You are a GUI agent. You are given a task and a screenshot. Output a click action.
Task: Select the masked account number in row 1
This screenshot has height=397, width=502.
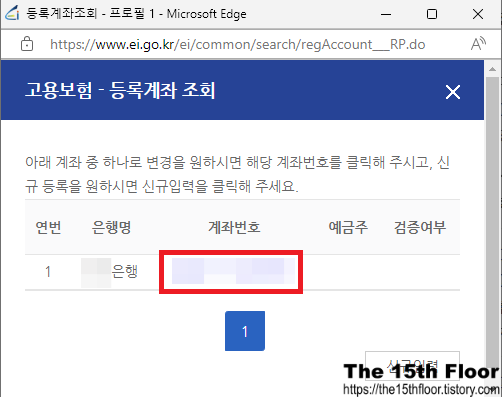point(233,271)
